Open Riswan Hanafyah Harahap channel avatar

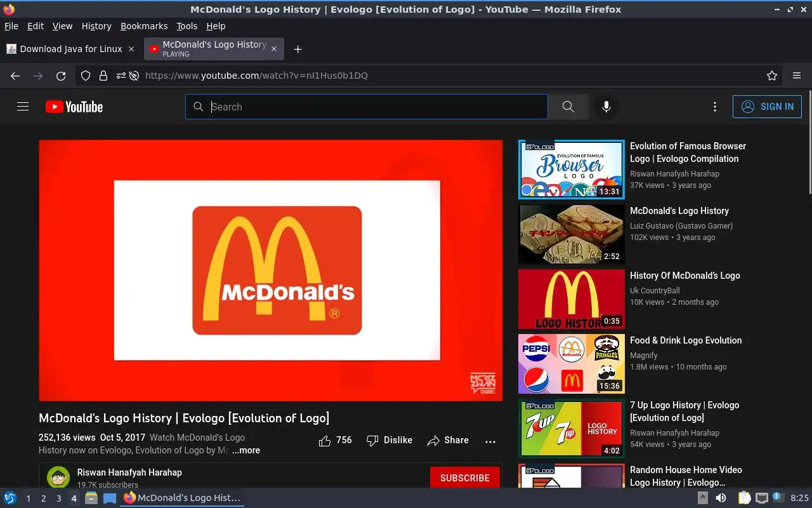(58, 478)
